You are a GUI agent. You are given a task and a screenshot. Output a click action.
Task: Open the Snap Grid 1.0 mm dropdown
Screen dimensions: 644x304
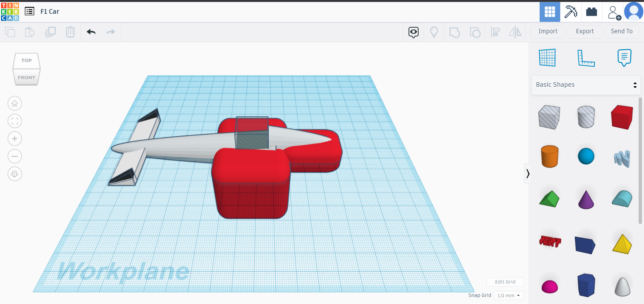(509, 296)
